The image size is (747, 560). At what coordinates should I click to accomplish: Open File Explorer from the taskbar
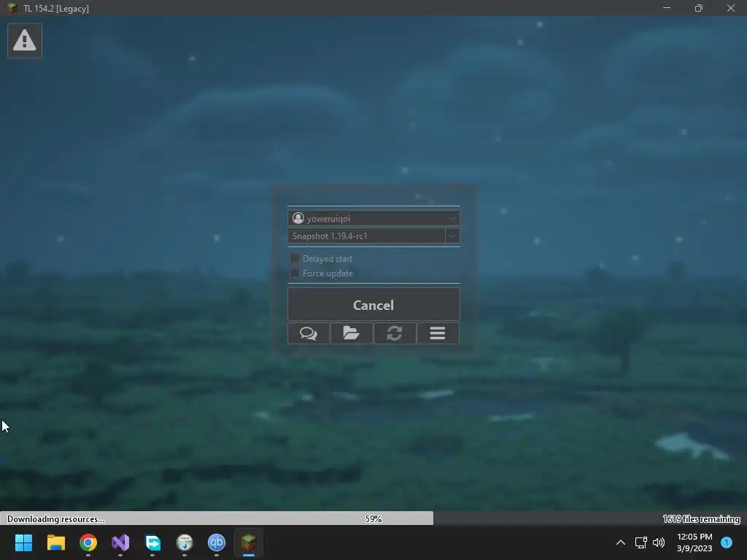(55, 542)
